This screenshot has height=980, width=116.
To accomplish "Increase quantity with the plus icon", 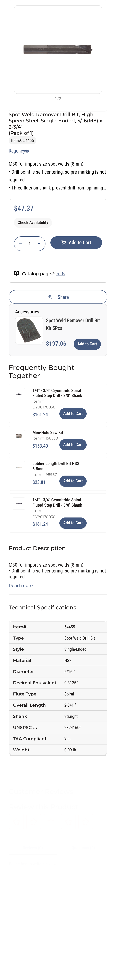I will point(39,244).
